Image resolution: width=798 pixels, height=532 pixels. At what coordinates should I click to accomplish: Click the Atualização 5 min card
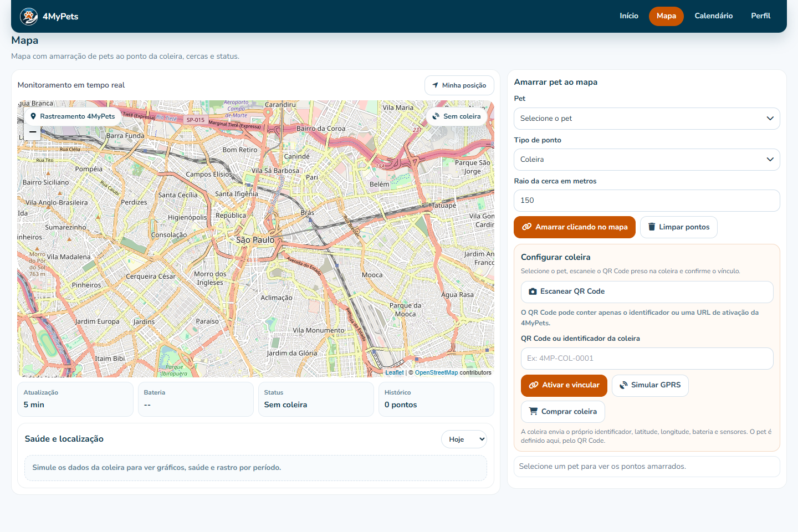point(75,399)
